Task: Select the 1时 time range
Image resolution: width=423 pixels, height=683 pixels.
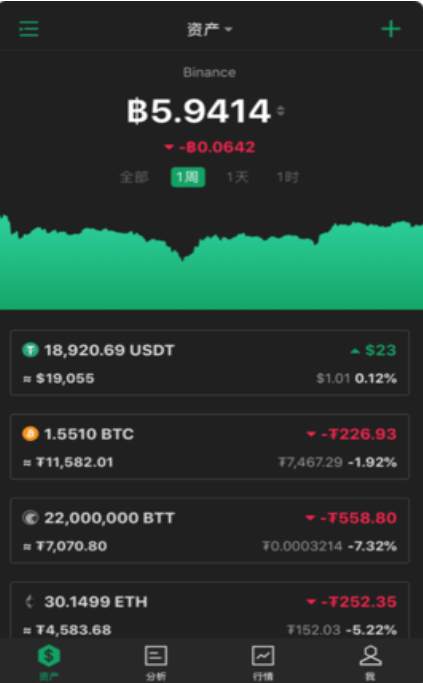Action: tap(288, 177)
